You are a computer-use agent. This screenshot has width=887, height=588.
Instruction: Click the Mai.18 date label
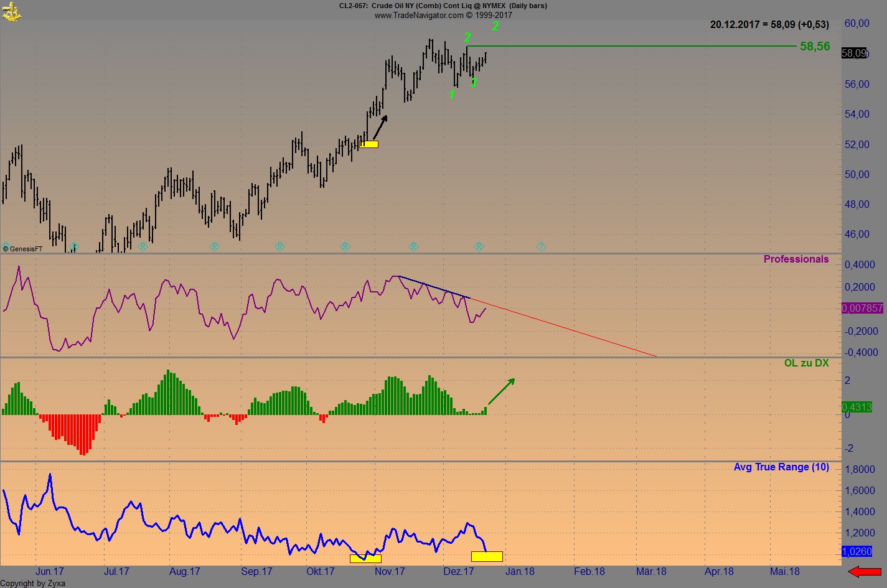click(x=785, y=571)
